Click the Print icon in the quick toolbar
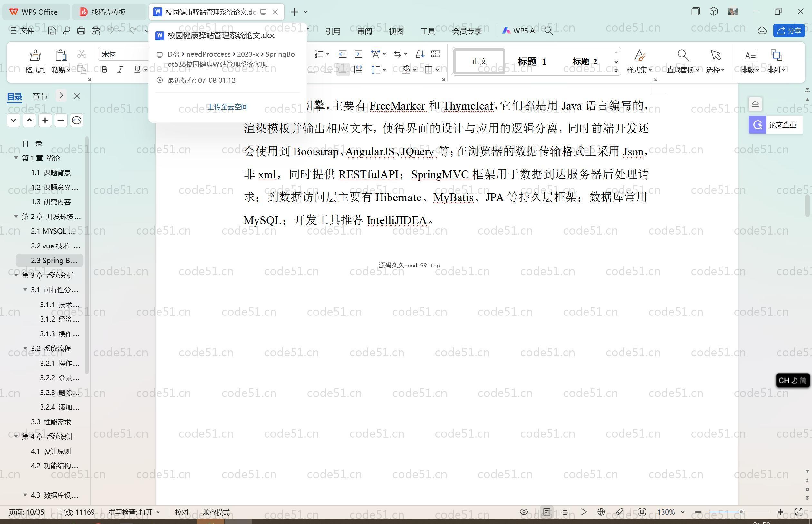Image resolution: width=812 pixels, height=524 pixels. pos(81,31)
